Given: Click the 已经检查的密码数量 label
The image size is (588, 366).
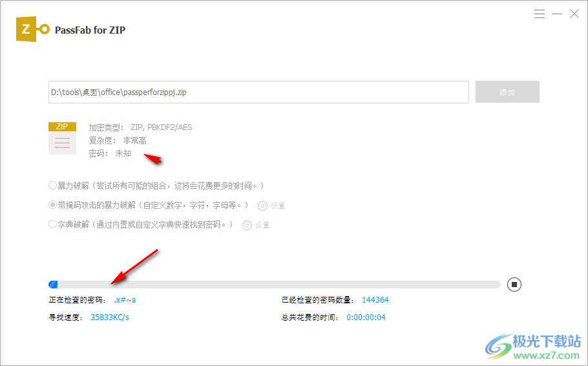Looking at the screenshot, I should (x=318, y=300).
